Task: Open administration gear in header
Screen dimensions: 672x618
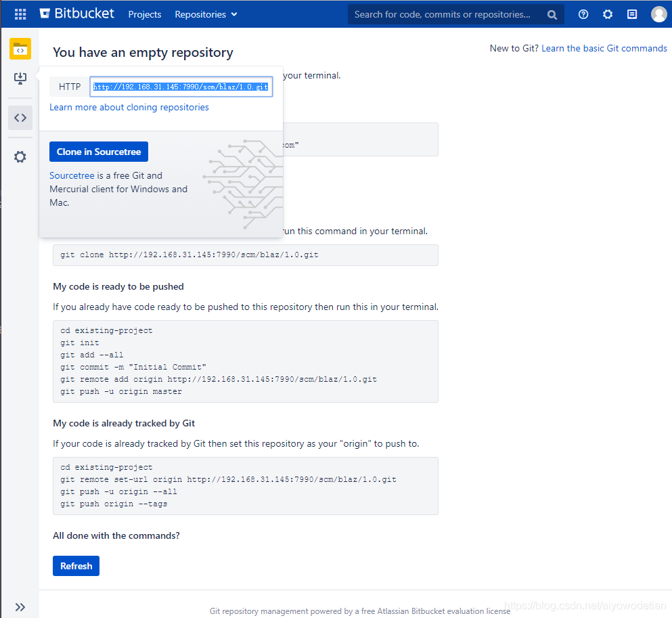Action: click(608, 14)
